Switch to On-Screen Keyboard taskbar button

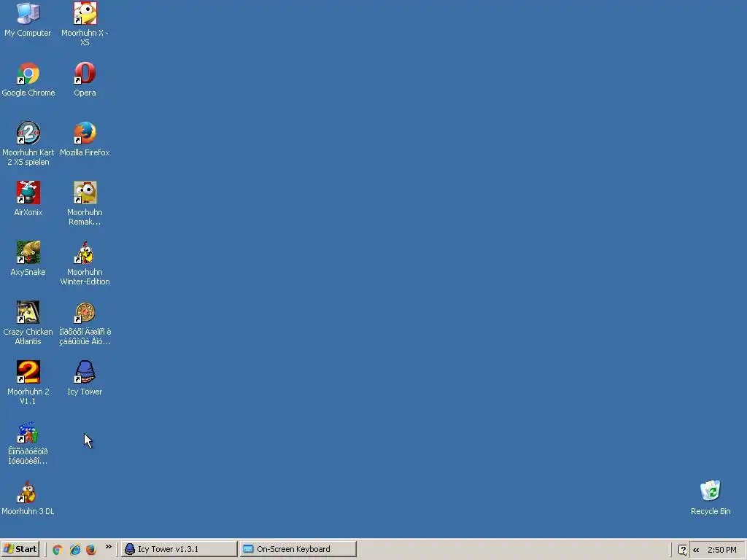coord(298,549)
